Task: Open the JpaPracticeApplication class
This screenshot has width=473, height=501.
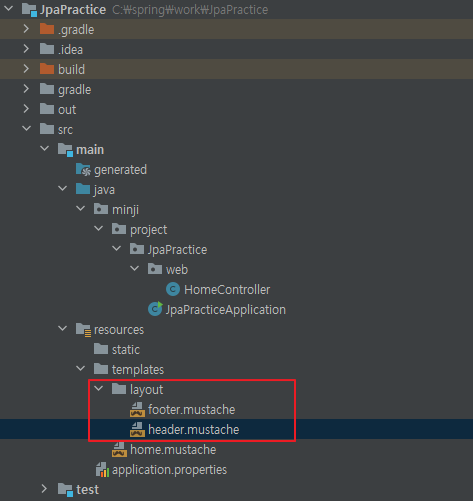Action: click(x=226, y=310)
